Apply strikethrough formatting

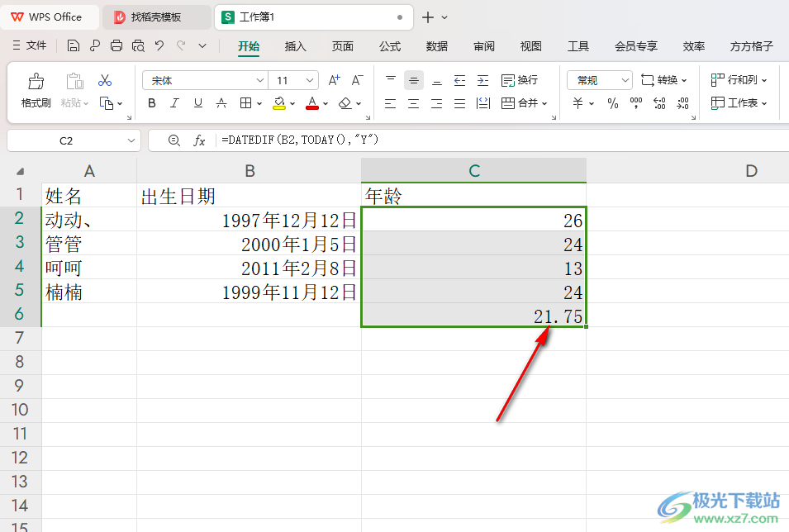pyautogui.click(x=221, y=103)
